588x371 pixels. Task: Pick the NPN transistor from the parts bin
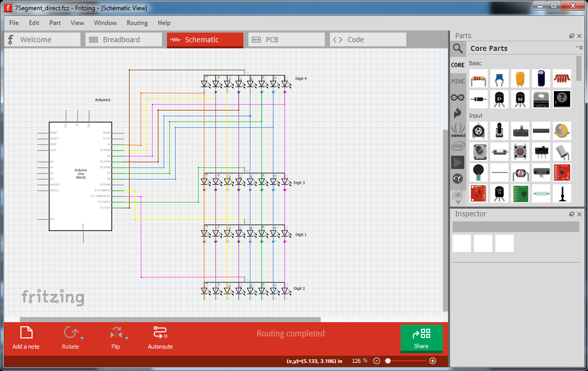coord(520,99)
